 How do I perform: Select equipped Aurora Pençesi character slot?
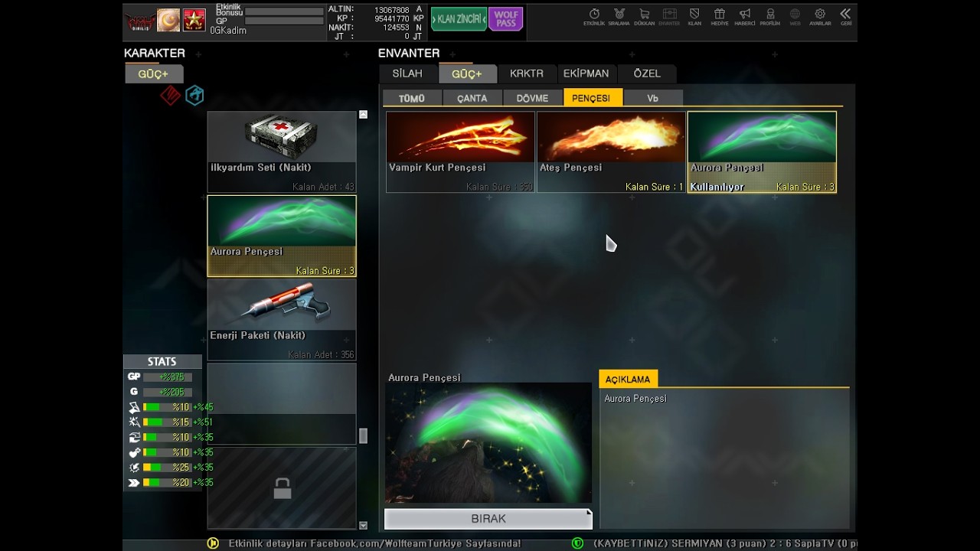(282, 236)
